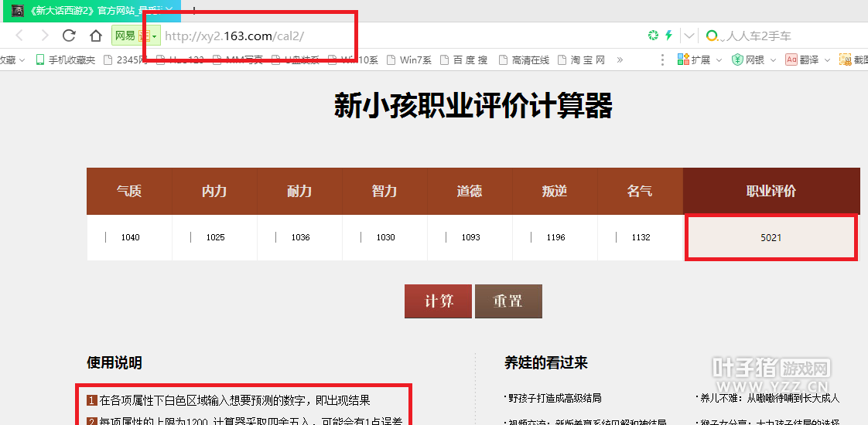Click the search box showing 人人车2手车
868x425 pixels.
781,36
